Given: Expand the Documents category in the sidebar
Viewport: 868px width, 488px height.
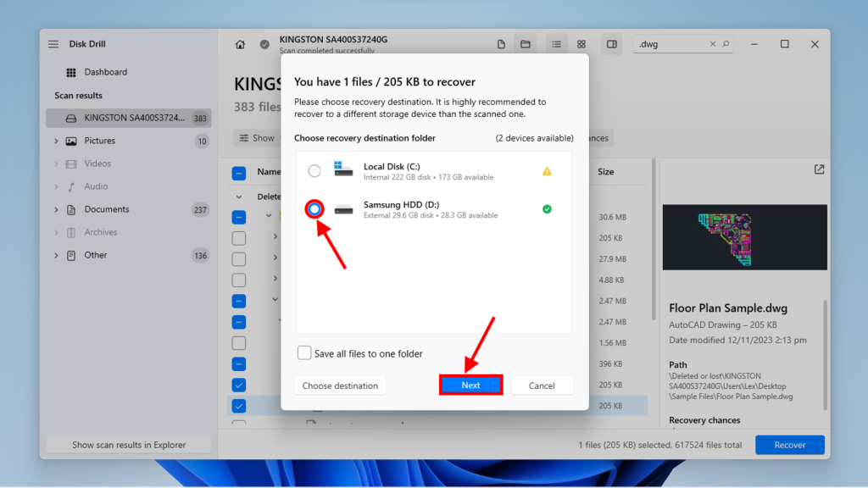Looking at the screenshot, I should pyautogui.click(x=56, y=209).
